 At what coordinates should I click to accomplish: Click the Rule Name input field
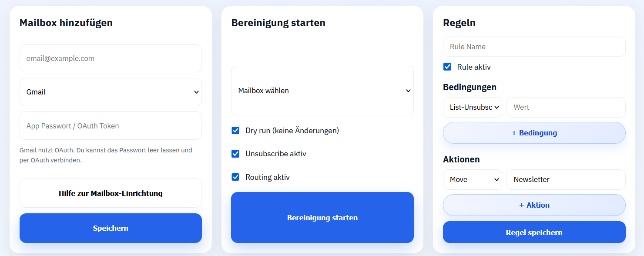coord(534,47)
